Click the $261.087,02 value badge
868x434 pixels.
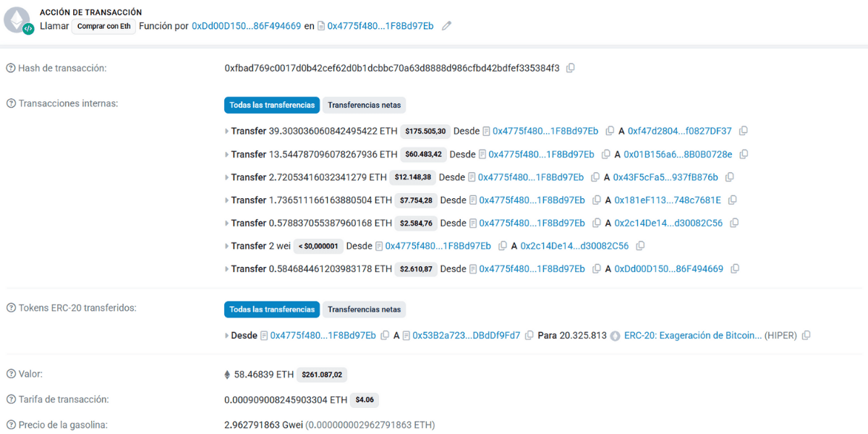pyautogui.click(x=323, y=375)
